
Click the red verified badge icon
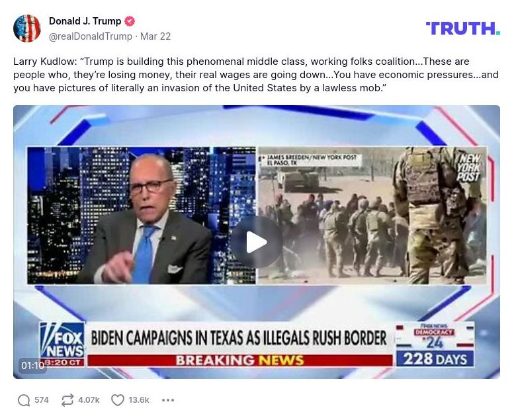[x=130, y=21]
